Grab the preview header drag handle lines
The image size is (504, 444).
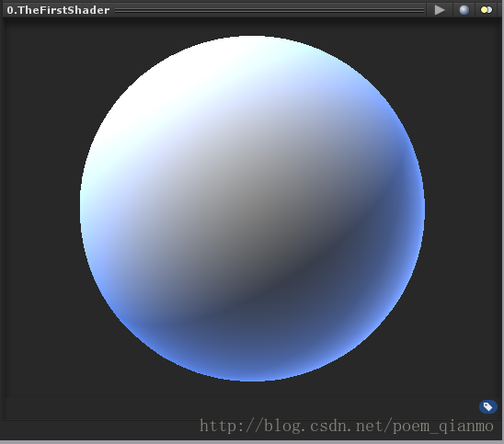[x=269, y=11]
